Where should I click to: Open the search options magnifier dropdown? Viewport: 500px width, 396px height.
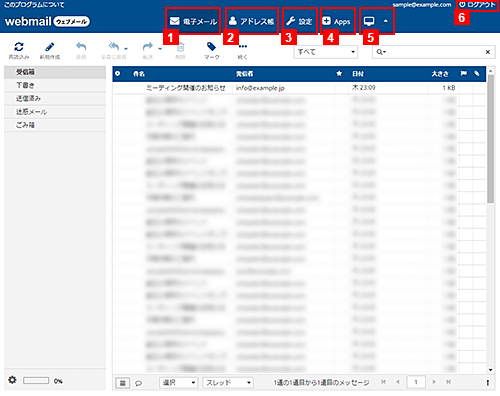[381, 52]
